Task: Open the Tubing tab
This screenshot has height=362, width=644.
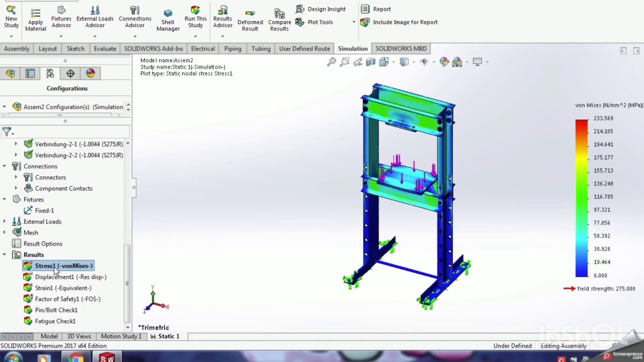Action: pos(261,49)
